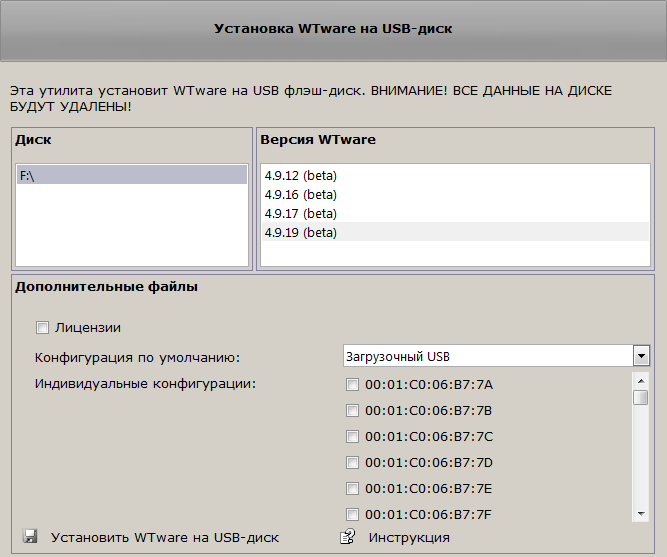Click the help document icon beside Инструкция
Viewport: 667px width, 557px height.
(x=348, y=537)
